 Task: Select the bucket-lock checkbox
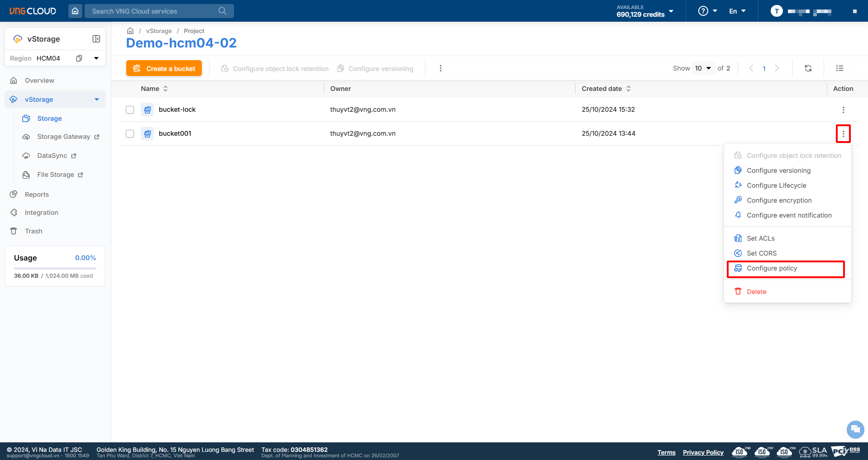coord(130,110)
